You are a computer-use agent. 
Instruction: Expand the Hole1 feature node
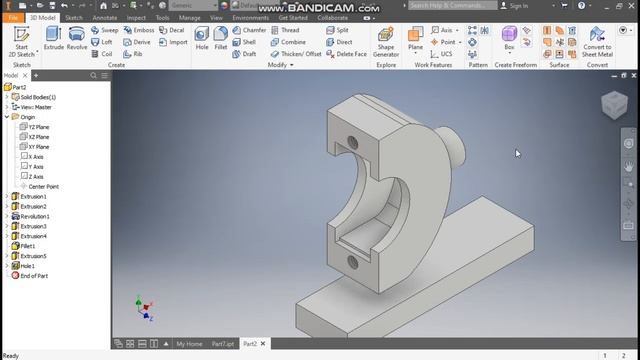click(7, 266)
